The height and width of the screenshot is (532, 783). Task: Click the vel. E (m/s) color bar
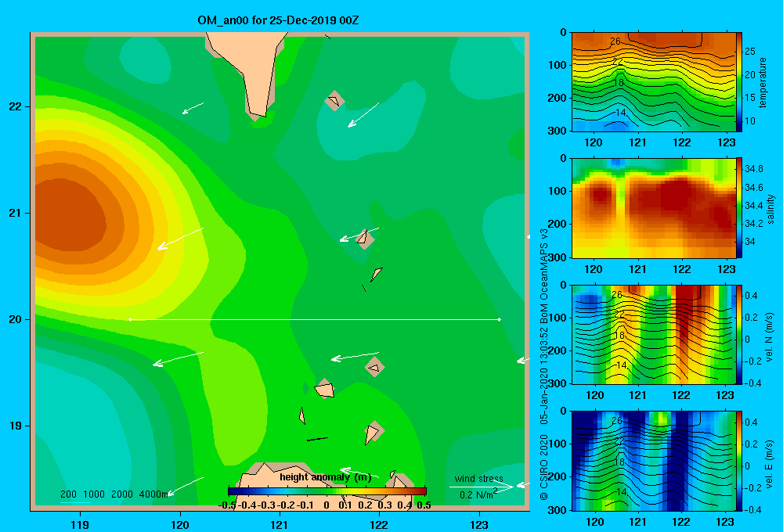[739, 461]
